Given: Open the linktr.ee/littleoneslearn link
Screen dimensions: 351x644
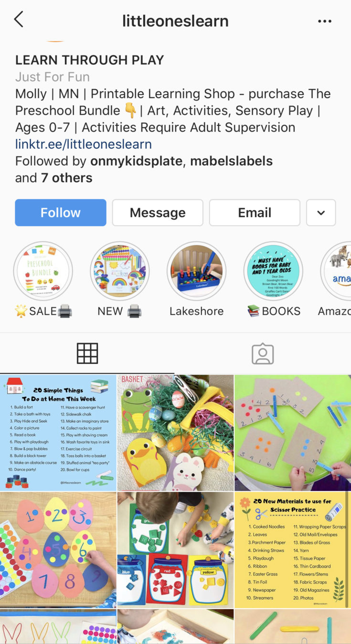Looking at the screenshot, I should coord(84,144).
